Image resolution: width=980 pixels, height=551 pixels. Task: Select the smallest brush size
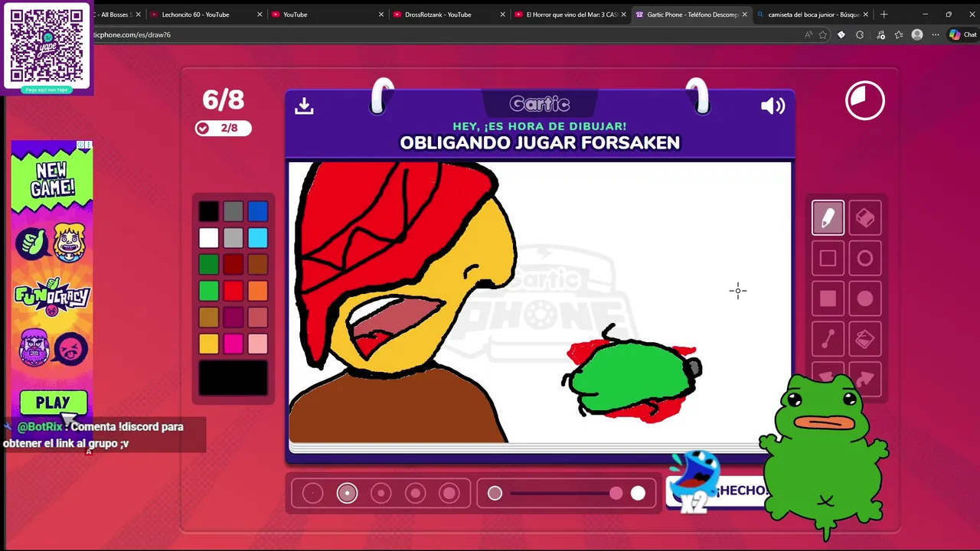(x=312, y=494)
